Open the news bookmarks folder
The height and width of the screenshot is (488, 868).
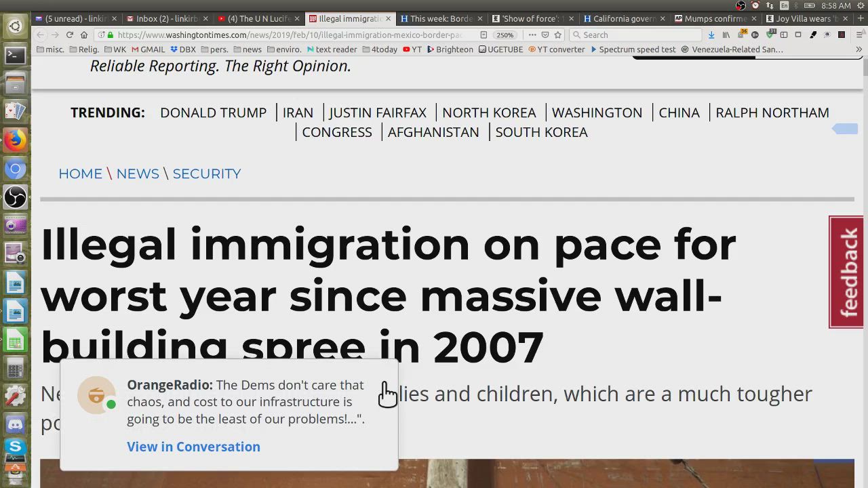[x=248, y=49]
